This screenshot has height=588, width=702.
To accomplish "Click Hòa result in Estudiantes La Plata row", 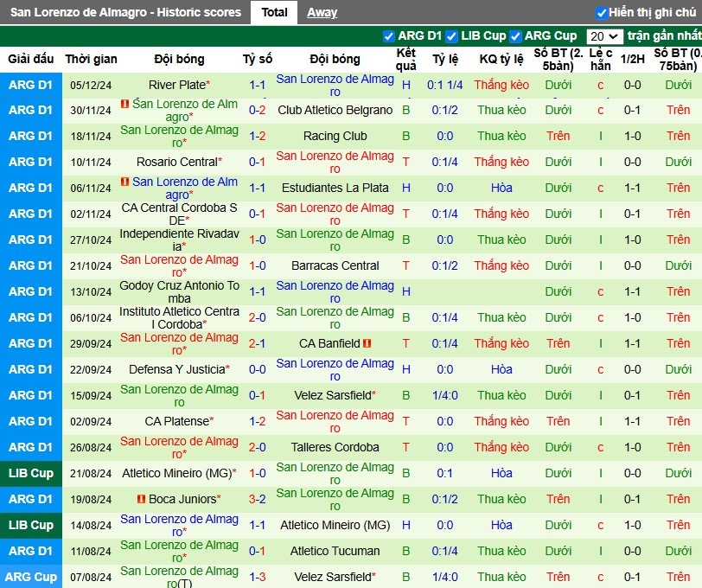I will pyautogui.click(x=501, y=188).
